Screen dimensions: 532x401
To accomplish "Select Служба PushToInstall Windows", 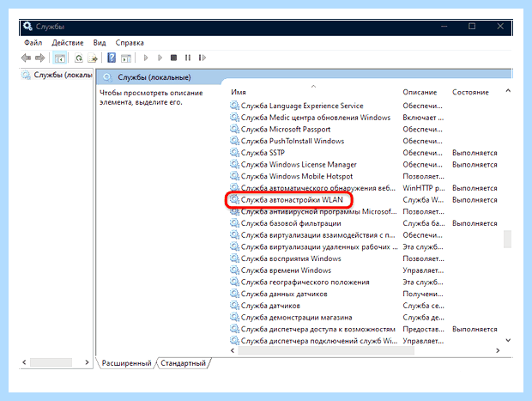I will (x=293, y=141).
